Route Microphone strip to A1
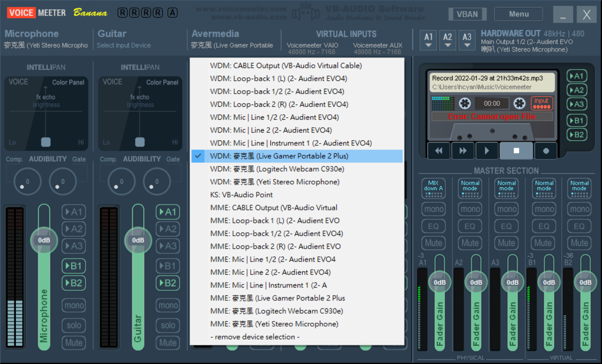The width and height of the screenshot is (602, 364). pos(74,212)
